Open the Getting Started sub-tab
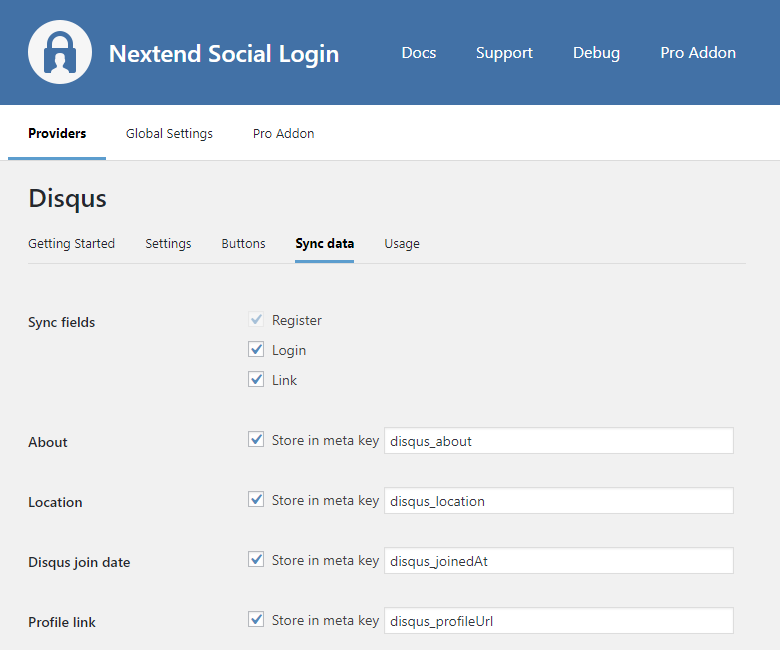The height and width of the screenshot is (650, 780). (71, 243)
